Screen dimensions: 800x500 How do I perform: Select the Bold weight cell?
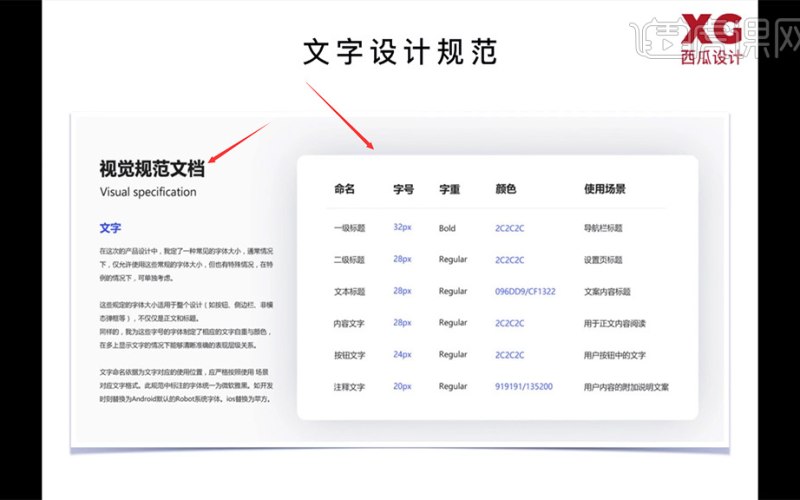coord(447,228)
